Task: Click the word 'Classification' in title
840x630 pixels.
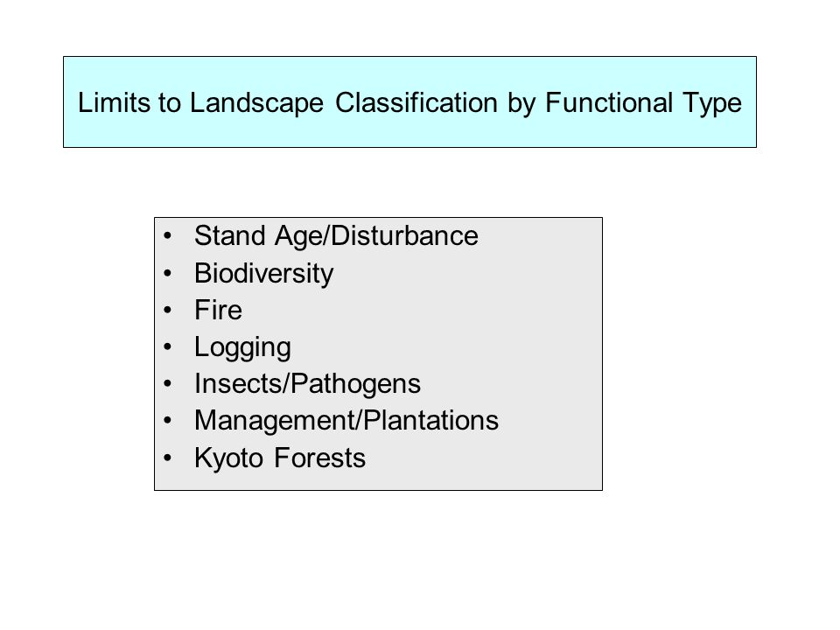Action: (416, 102)
